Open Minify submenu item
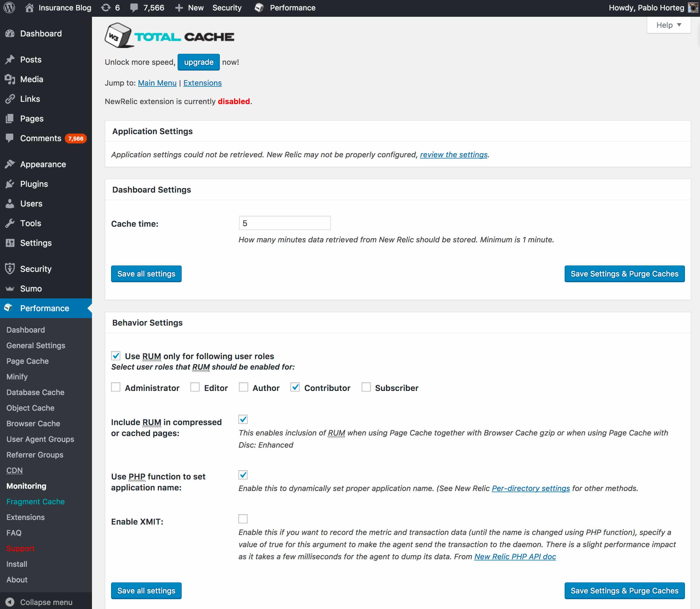The image size is (700, 609). coord(17,377)
